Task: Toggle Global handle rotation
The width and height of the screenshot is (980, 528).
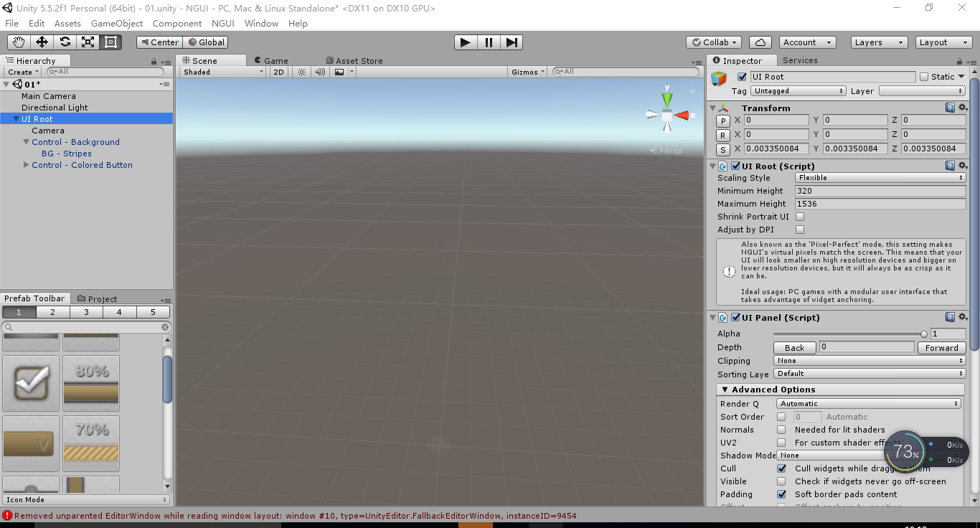Action: tap(206, 42)
